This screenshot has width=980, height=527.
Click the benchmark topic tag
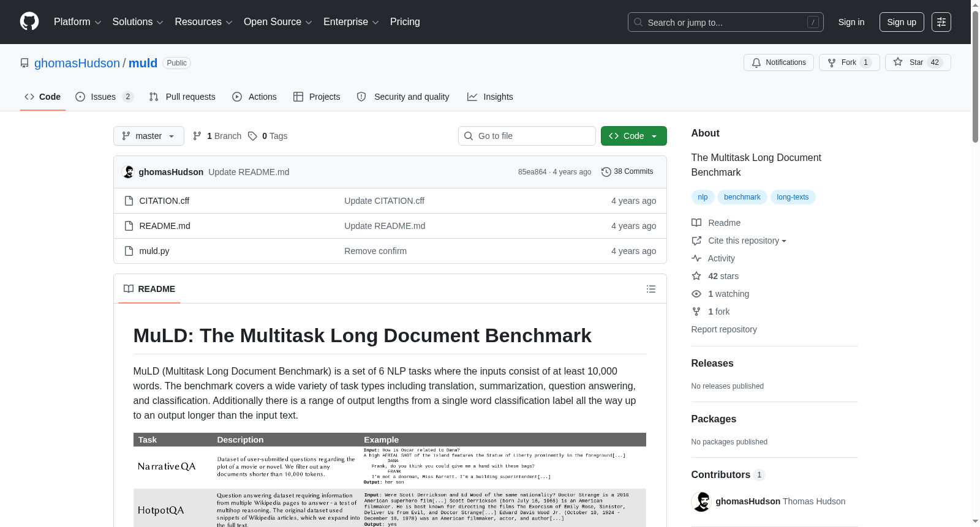pyautogui.click(x=742, y=197)
